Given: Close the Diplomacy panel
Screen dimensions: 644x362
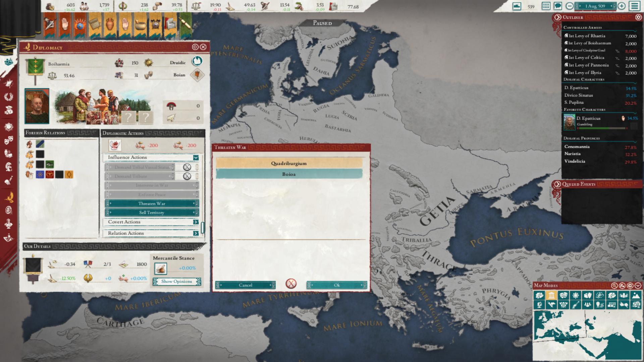Looking at the screenshot, I should coord(203,47).
